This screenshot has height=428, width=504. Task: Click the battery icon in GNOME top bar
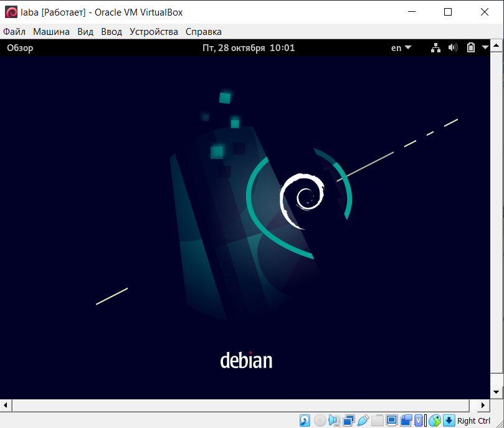(x=471, y=47)
